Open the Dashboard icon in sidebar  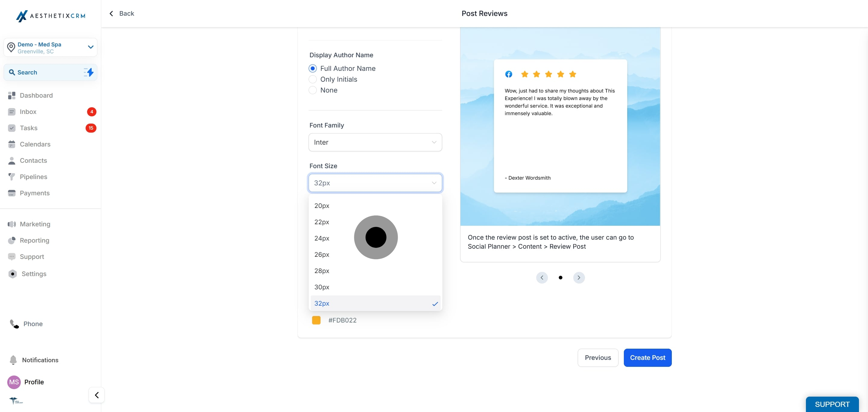tap(12, 95)
